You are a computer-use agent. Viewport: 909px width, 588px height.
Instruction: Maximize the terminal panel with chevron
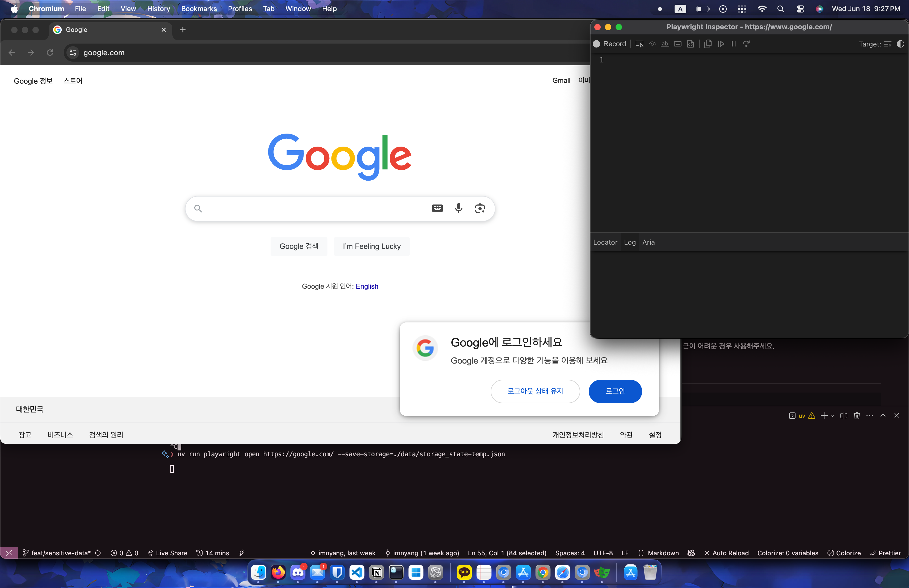pos(883,416)
